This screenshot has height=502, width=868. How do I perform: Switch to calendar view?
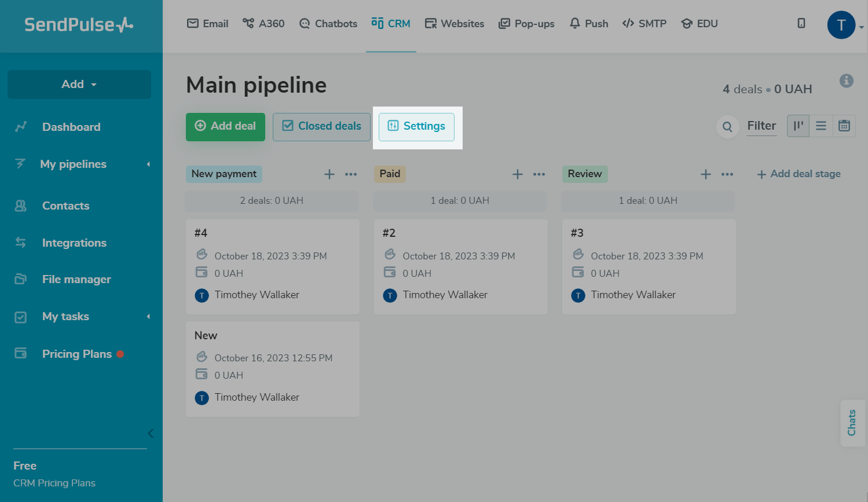point(844,126)
